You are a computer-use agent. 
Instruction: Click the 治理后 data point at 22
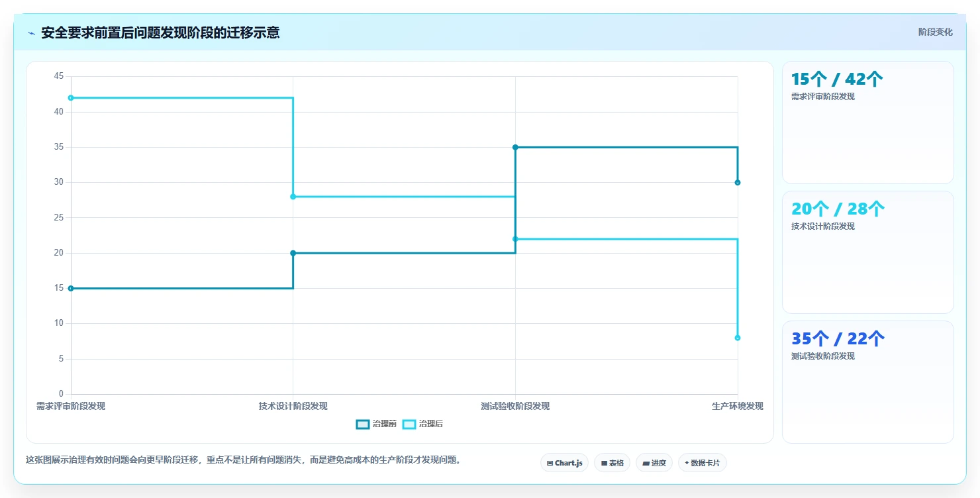(515, 239)
